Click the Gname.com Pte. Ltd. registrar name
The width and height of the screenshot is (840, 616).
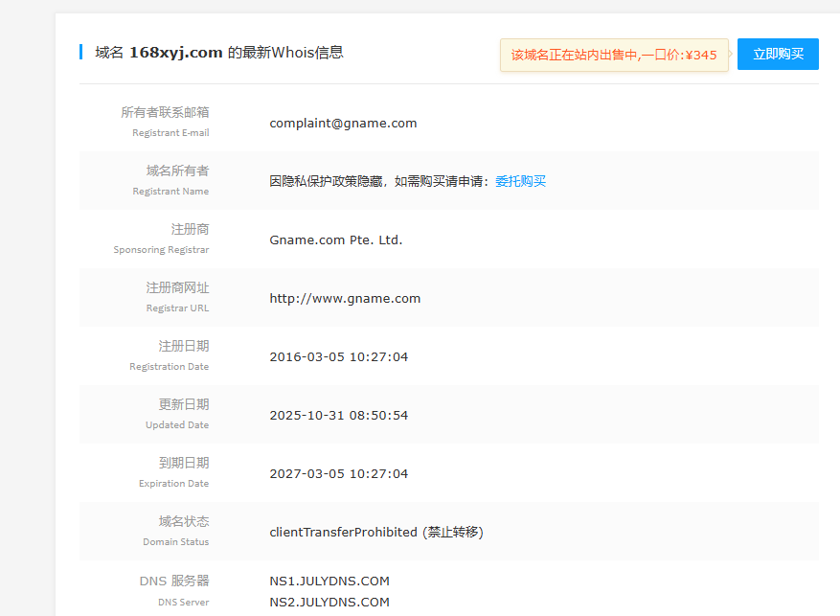[336, 240]
